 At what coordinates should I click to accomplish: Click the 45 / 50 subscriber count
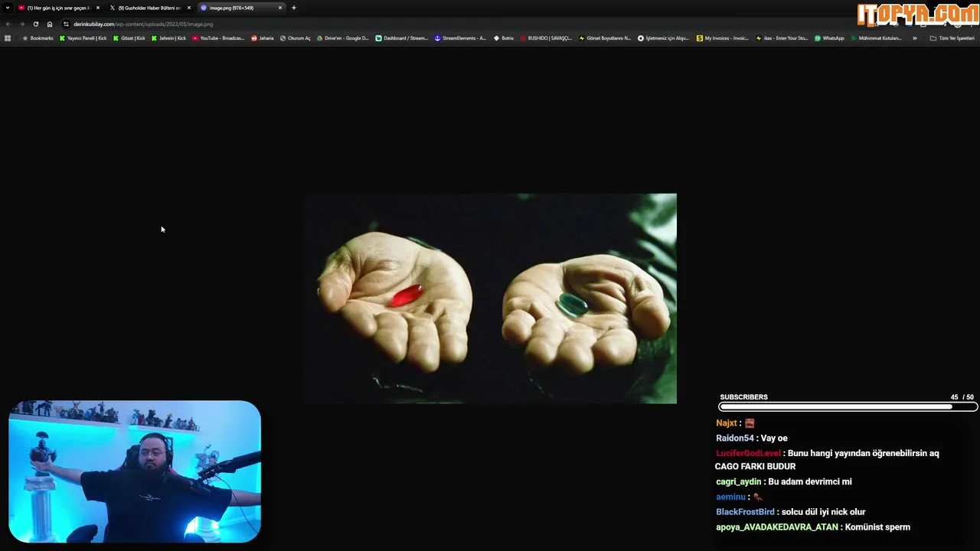(x=962, y=397)
